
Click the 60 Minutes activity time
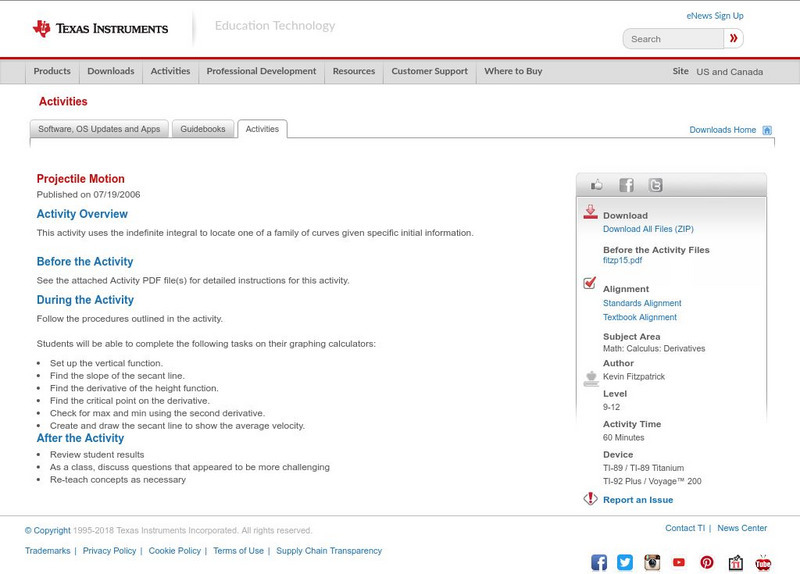(623, 438)
